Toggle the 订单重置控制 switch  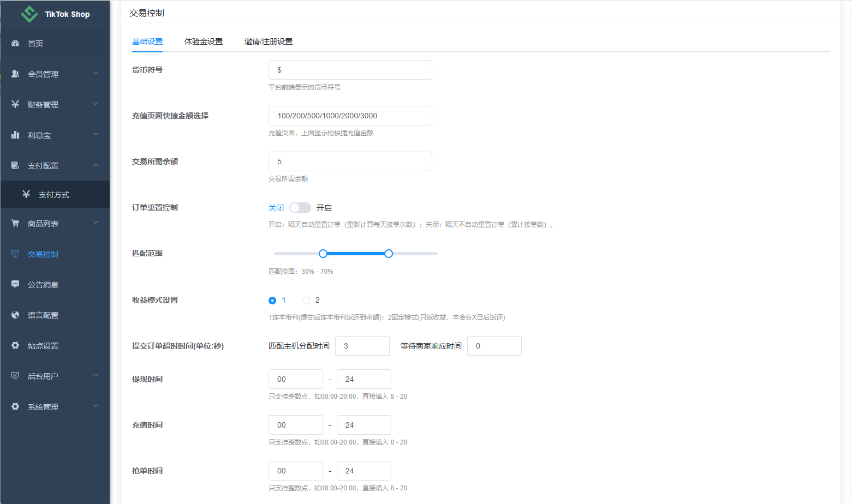(x=300, y=208)
